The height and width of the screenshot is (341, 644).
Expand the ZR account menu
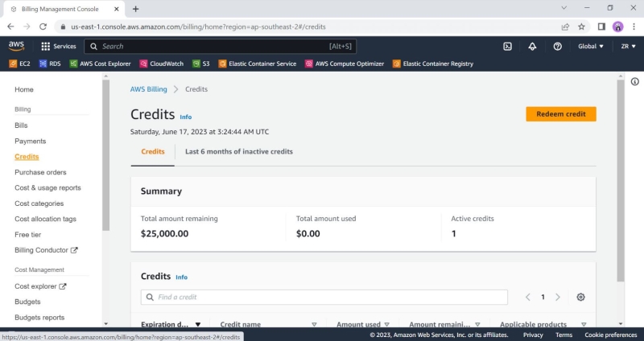(x=627, y=47)
